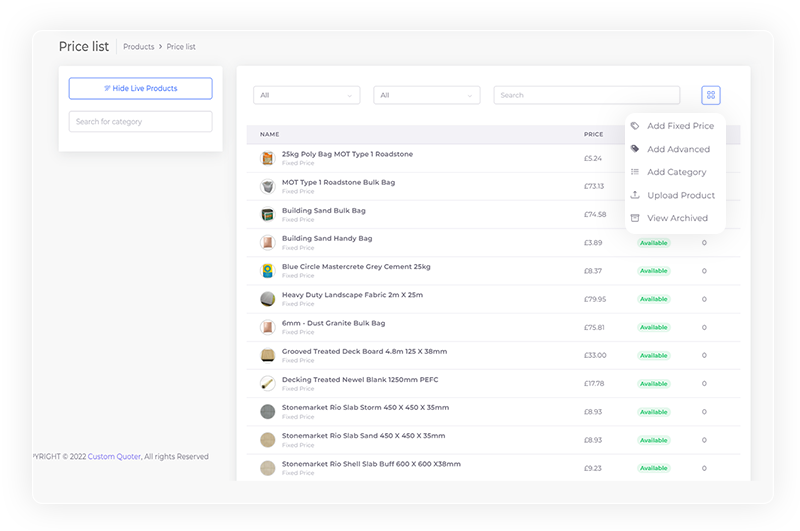Open Stonemarket Rio Slab Storm 450 X 450
The height and width of the screenshot is (531, 800).
(365, 408)
